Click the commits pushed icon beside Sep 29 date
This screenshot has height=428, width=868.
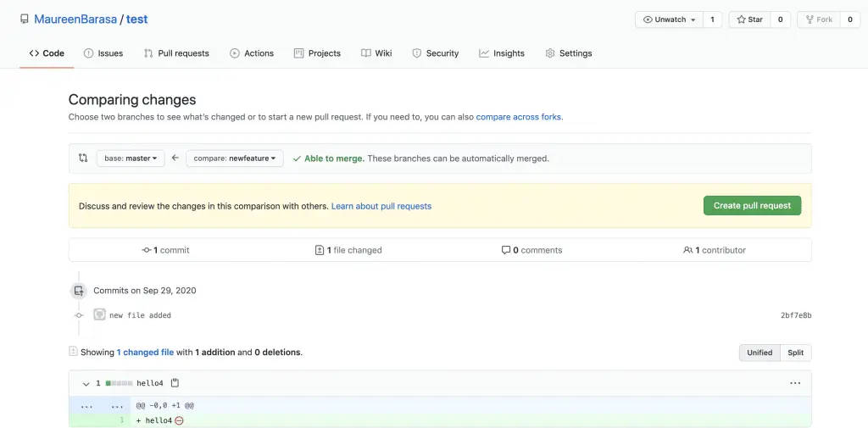tap(79, 290)
